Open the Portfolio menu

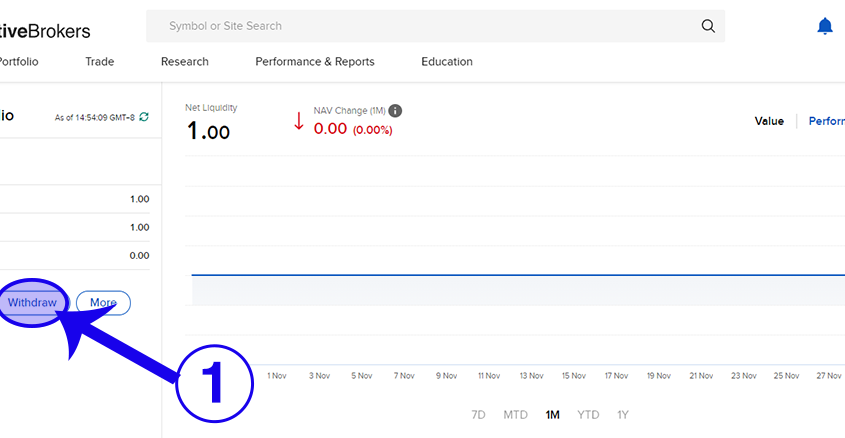pos(18,62)
